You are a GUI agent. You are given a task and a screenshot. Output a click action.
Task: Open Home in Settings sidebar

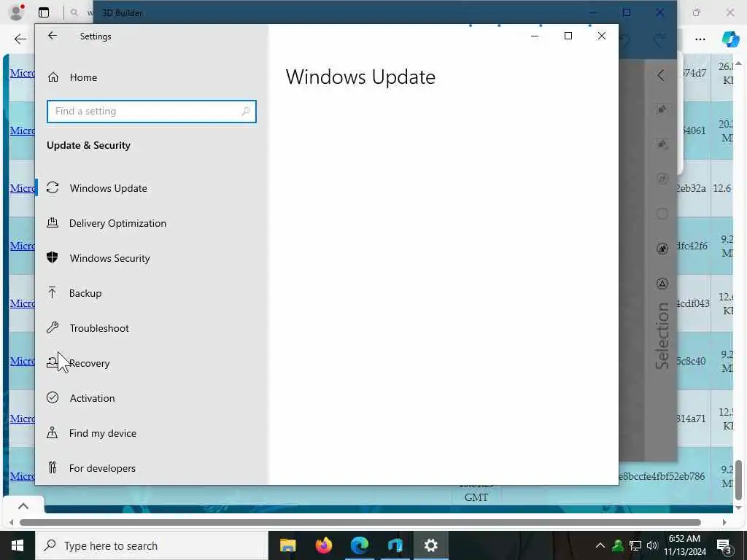point(152,77)
